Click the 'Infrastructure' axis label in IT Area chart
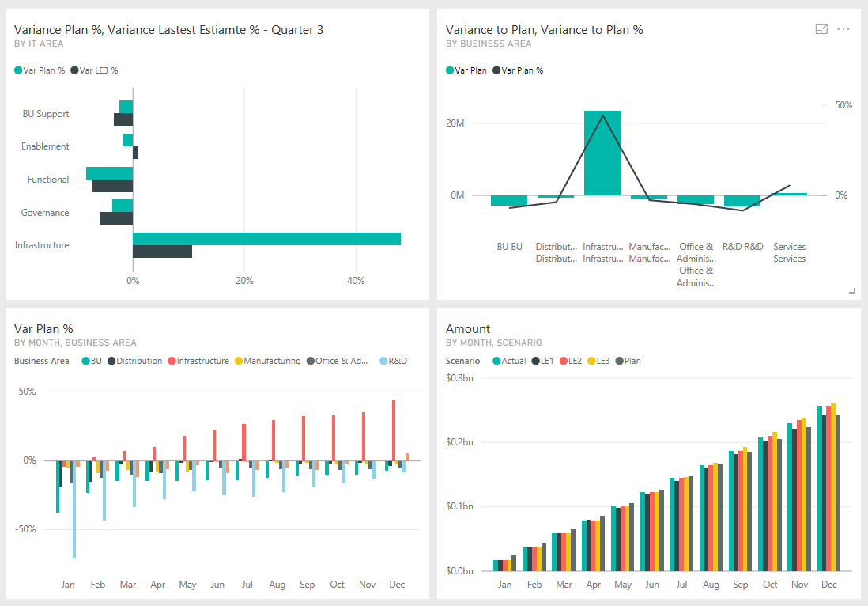 (42, 244)
